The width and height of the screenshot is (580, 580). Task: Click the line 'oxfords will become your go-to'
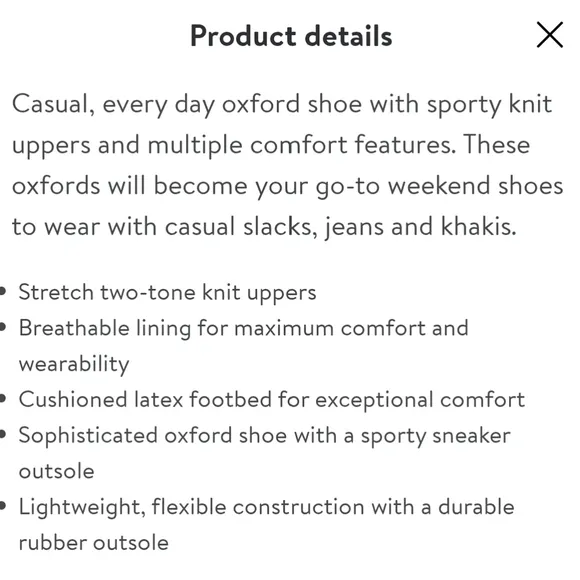(x=287, y=186)
